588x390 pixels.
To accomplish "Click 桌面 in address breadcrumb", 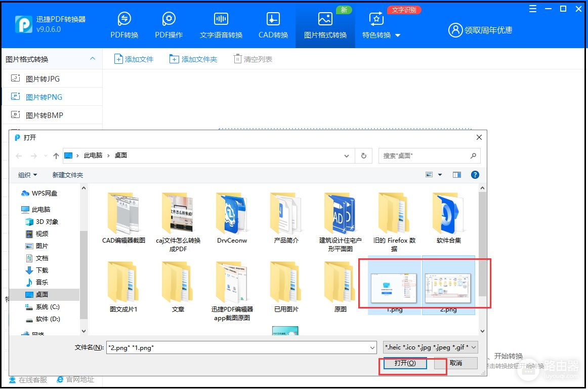I will [121, 155].
